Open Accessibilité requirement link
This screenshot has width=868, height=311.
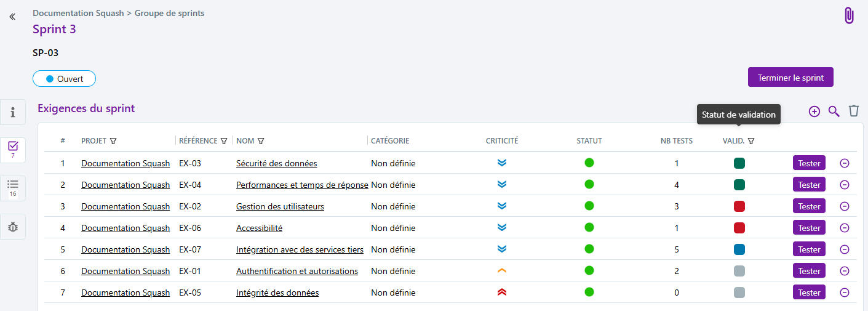[259, 228]
